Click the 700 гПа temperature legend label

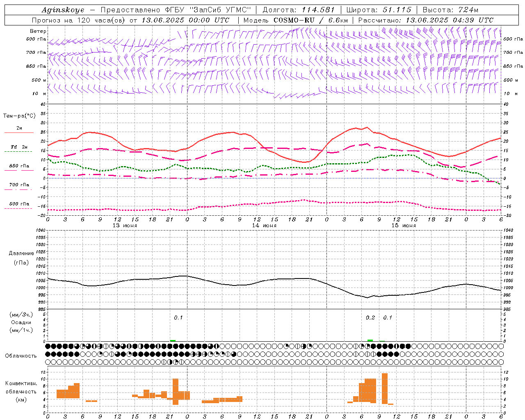click(19, 185)
